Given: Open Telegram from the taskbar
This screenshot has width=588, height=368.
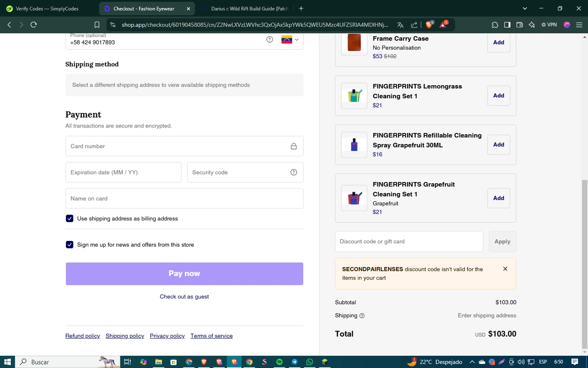Looking at the screenshot, I should [294, 362].
